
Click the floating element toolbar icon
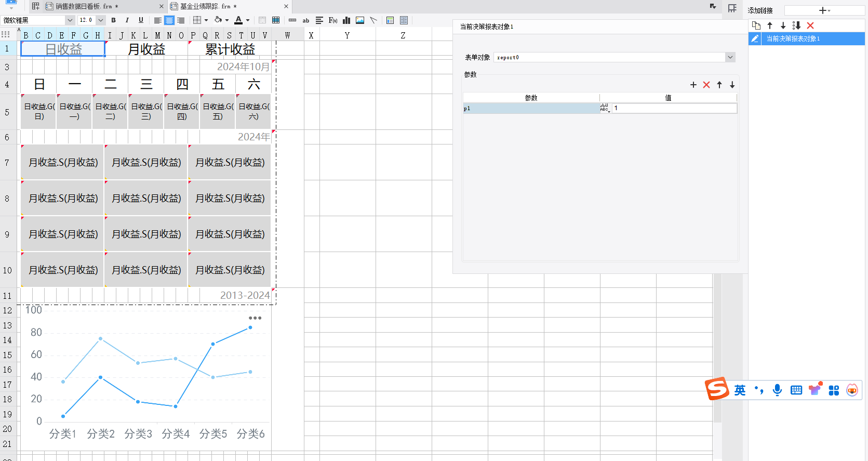tap(390, 20)
